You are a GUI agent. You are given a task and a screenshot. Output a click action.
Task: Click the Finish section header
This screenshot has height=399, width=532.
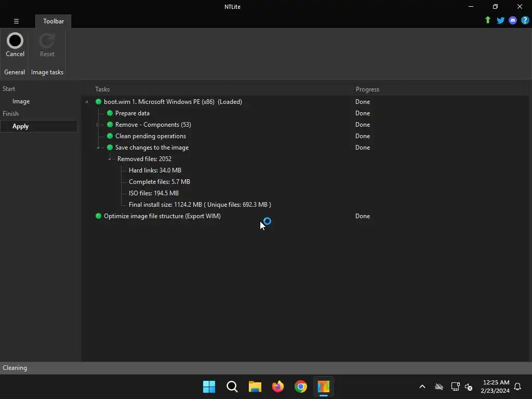coord(10,113)
